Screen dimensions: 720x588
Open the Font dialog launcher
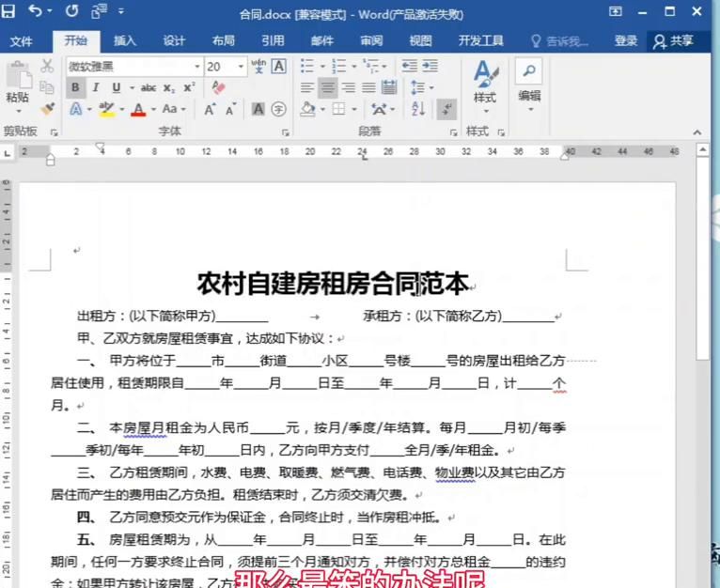(x=286, y=132)
